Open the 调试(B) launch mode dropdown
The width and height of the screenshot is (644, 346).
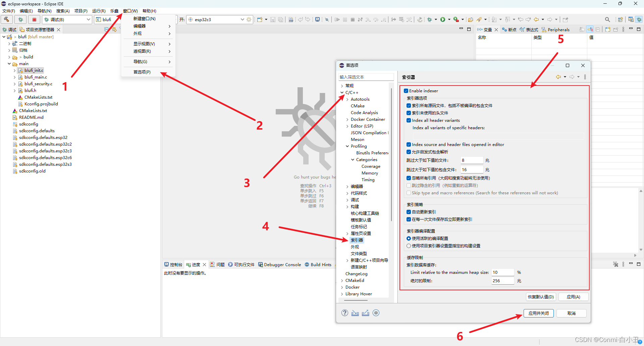coord(89,19)
